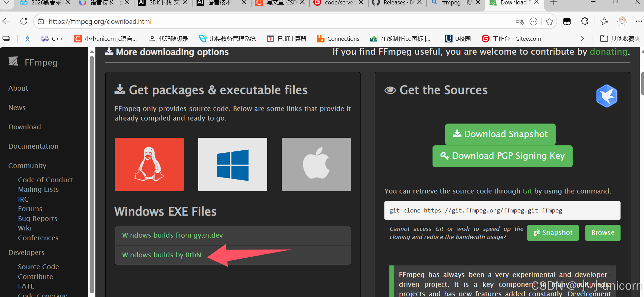Click Download PGP Signing Key button
644x297 pixels.
[x=502, y=156]
